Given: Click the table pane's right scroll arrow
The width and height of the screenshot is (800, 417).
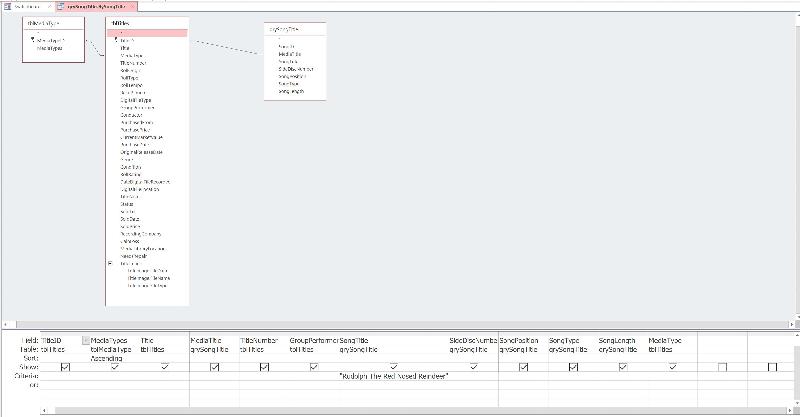Looking at the screenshot, I should click(x=792, y=325).
